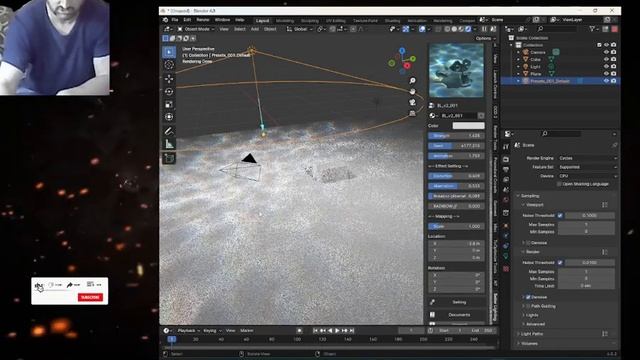Click the navigation gizmo blue Z axis
The height and width of the screenshot is (360, 640).
[x=402, y=51]
